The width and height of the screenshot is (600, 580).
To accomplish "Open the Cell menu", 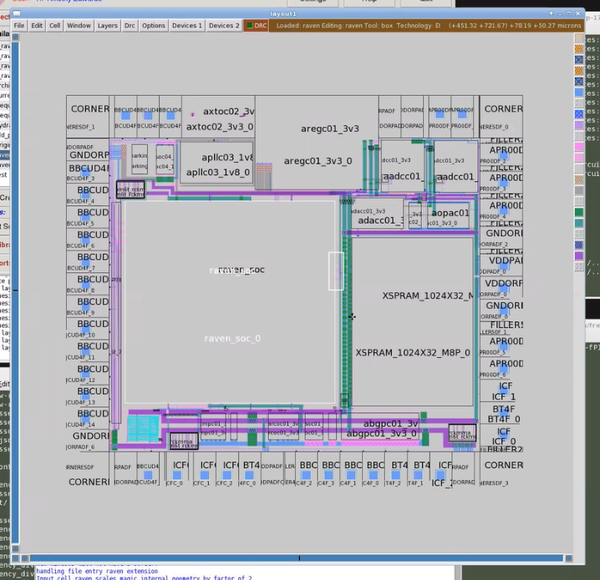I will click(x=55, y=26).
